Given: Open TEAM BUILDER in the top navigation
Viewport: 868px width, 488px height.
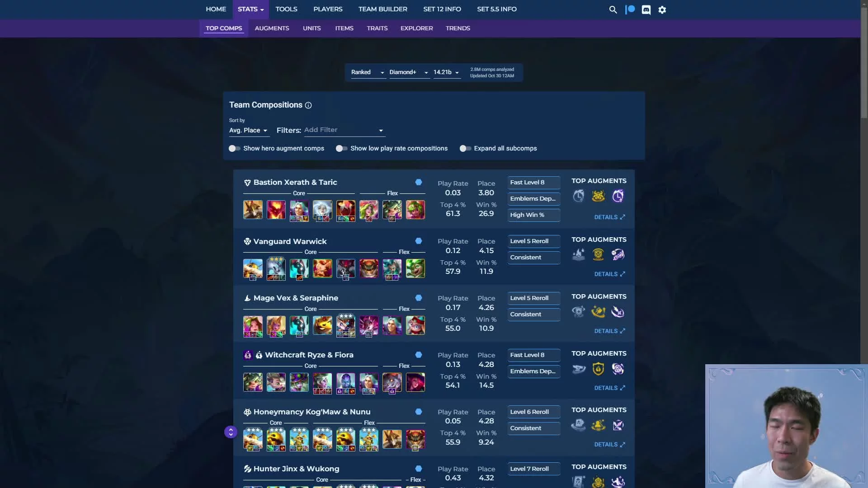Looking at the screenshot, I should coord(382,9).
